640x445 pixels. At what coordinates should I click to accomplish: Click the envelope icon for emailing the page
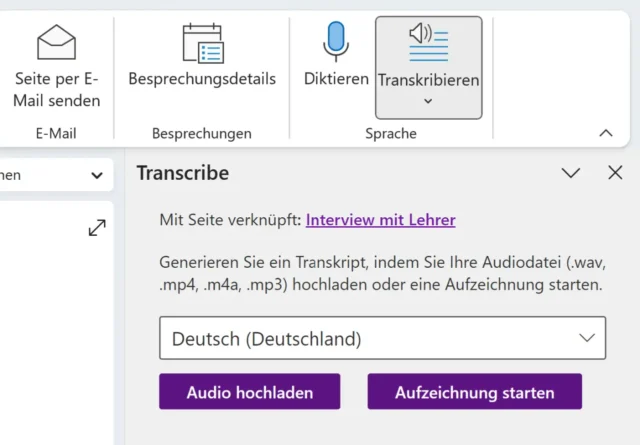coord(57,42)
